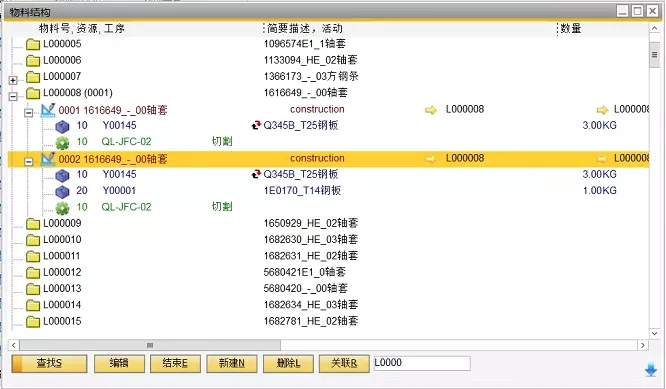Click description 1682634_HE_03轴套
The height and width of the screenshot is (389, 666).
310,304
